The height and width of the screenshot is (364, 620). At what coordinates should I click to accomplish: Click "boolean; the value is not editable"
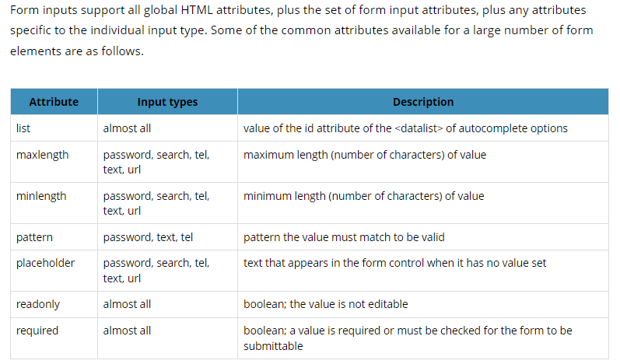click(x=325, y=304)
